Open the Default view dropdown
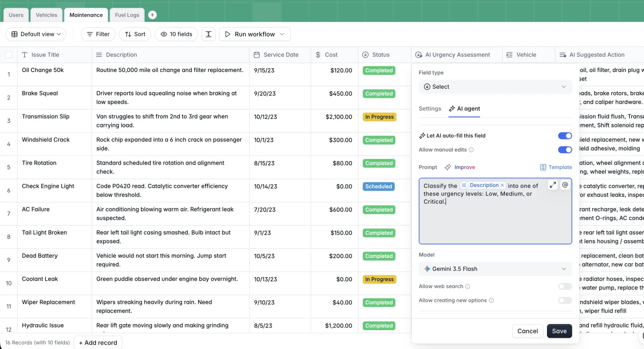644x349 pixels. (x=36, y=34)
